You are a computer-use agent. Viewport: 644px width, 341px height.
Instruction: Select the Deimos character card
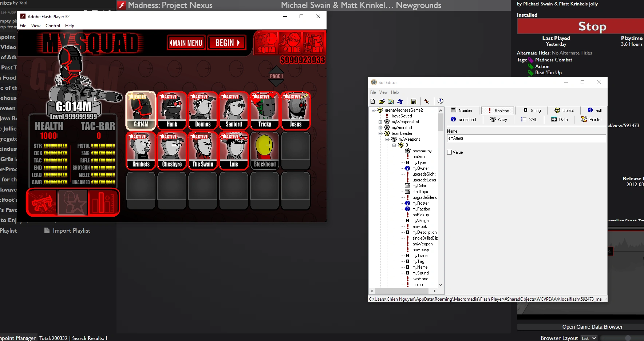pos(203,111)
